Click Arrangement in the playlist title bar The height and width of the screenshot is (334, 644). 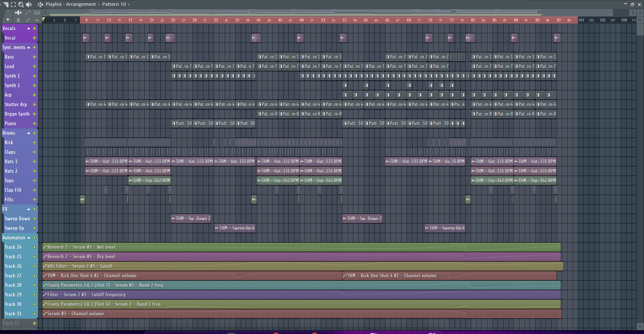pos(81,4)
